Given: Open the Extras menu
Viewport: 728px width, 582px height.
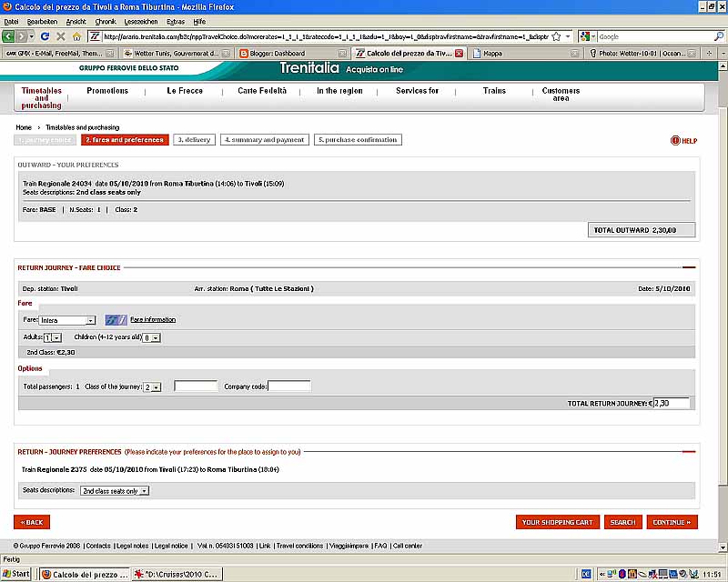Looking at the screenshot, I should click(176, 21).
